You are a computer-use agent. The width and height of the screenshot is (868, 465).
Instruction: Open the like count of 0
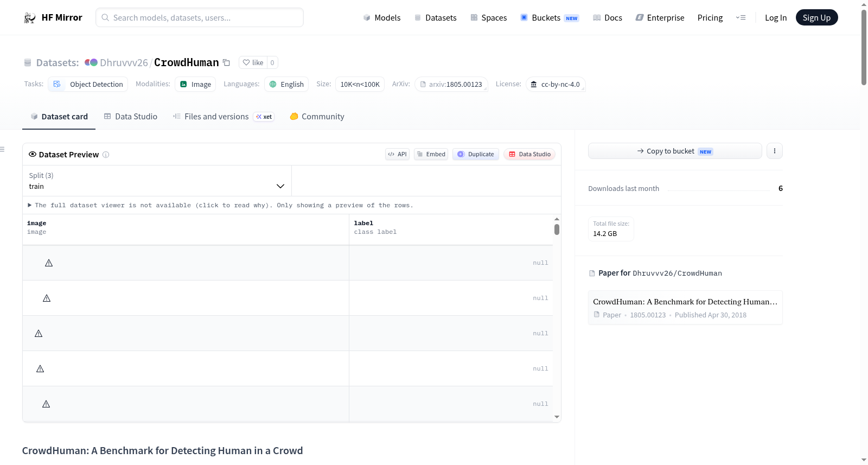click(272, 62)
